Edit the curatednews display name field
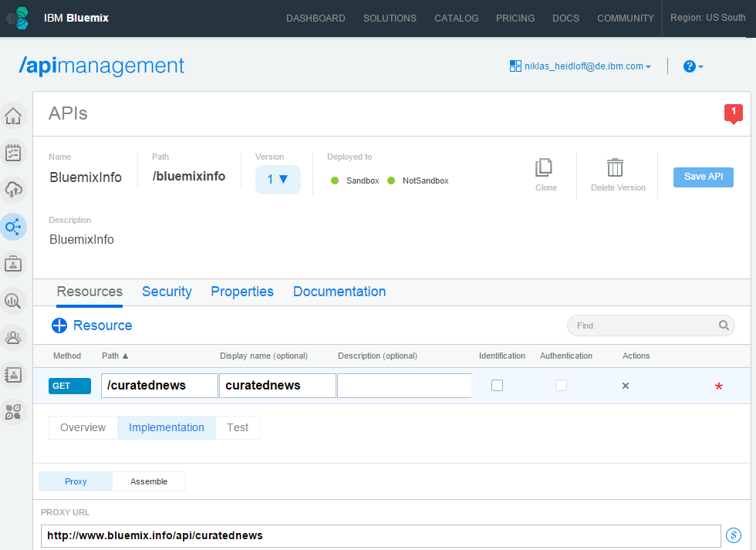Image resolution: width=756 pixels, height=550 pixels. click(x=278, y=386)
